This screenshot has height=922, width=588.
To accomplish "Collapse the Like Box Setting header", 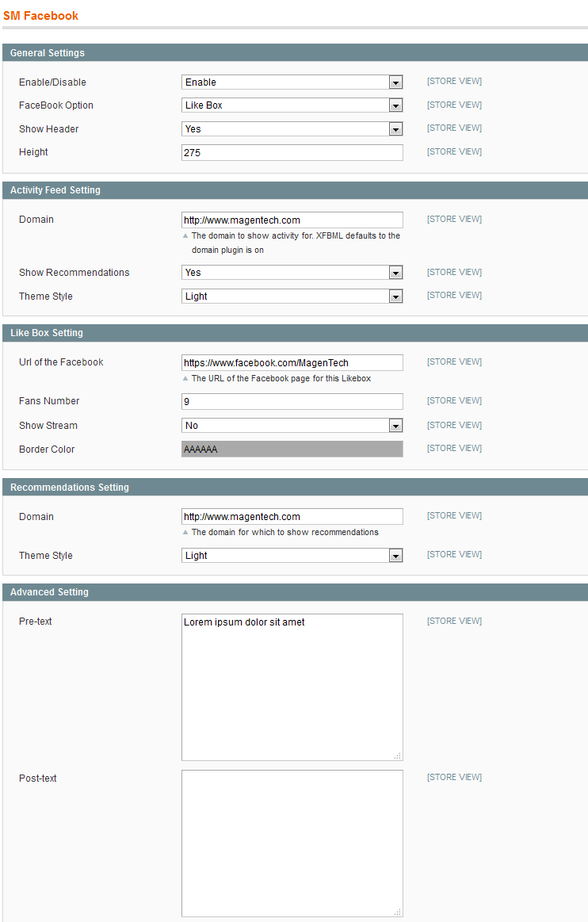I will point(295,333).
